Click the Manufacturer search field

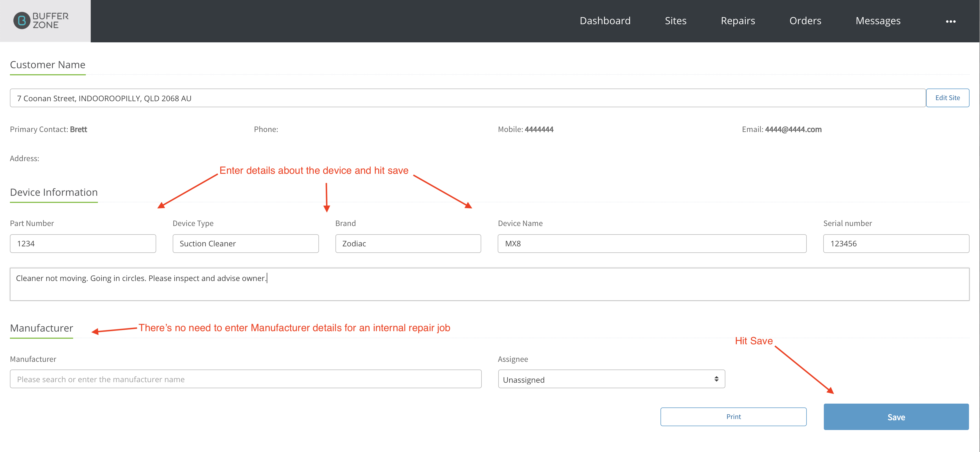point(245,379)
